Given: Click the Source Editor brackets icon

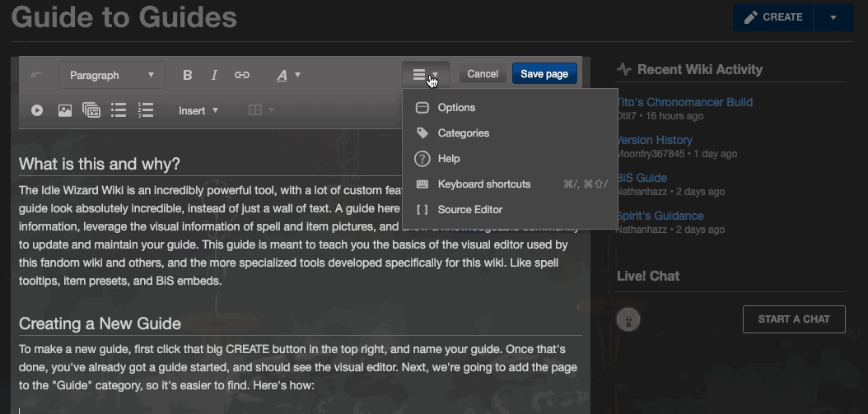Looking at the screenshot, I should (422, 210).
